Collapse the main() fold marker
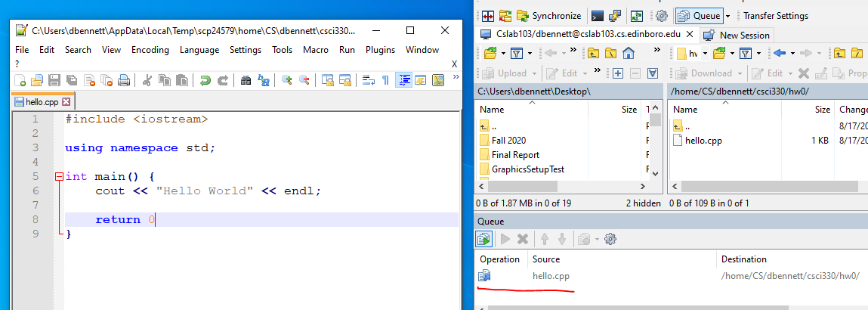868x310 pixels. click(60, 177)
